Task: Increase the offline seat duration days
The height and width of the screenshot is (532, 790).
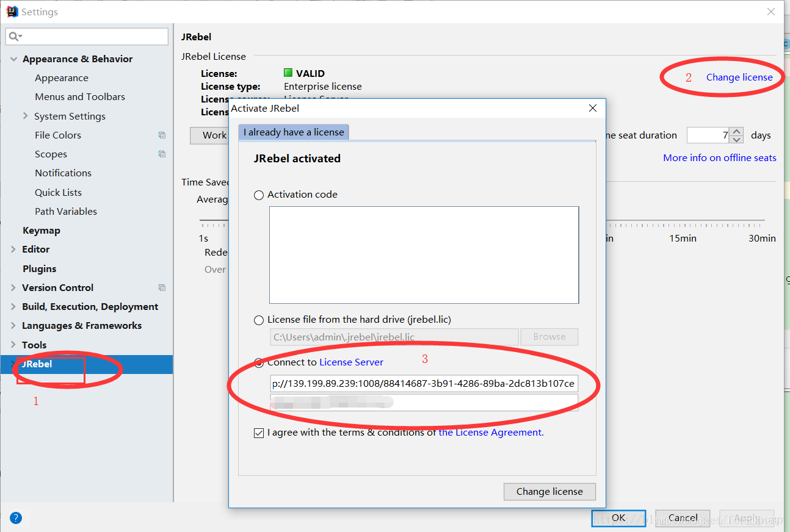Action: (x=737, y=131)
